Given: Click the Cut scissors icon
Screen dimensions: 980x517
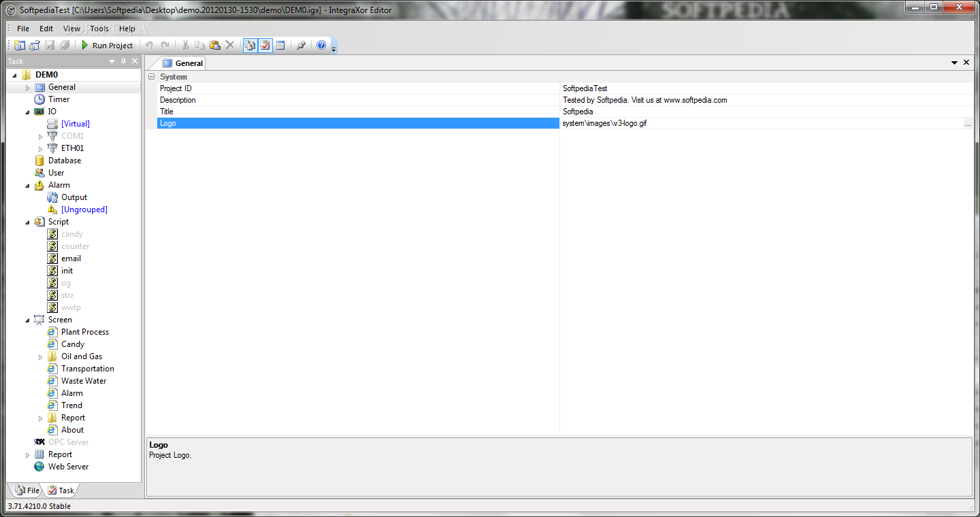Looking at the screenshot, I should [x=184, y=46].
